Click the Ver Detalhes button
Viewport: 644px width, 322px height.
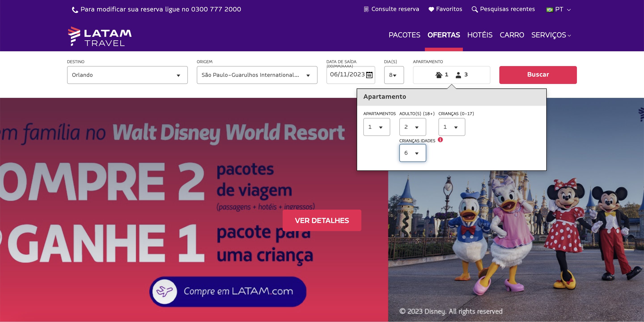tap(322, 220)
